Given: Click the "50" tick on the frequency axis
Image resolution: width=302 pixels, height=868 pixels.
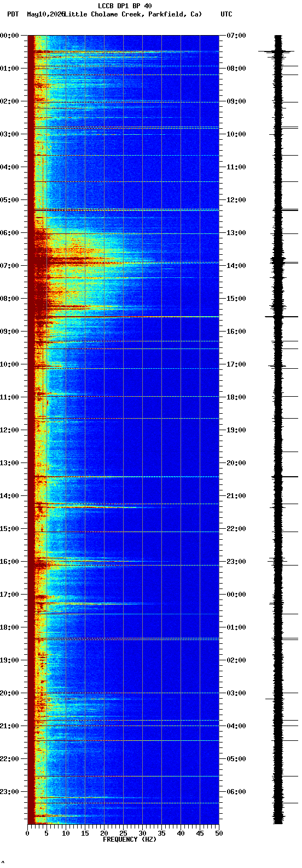Looking at the screenshot, I should 219,833.
